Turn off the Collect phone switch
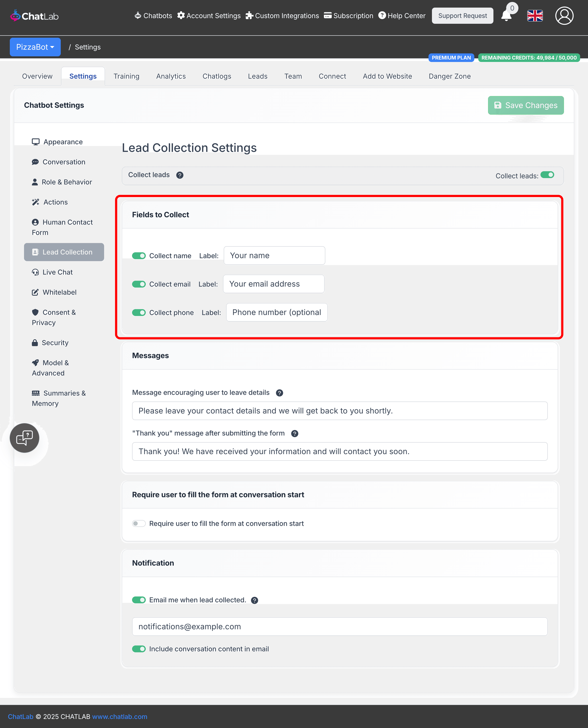588x728 pixels. tap(139, 313)
